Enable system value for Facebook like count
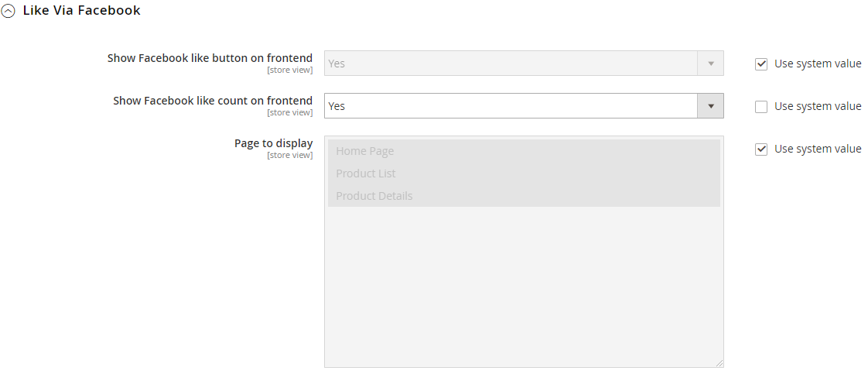The image size is (868, 371). point(761,107)
